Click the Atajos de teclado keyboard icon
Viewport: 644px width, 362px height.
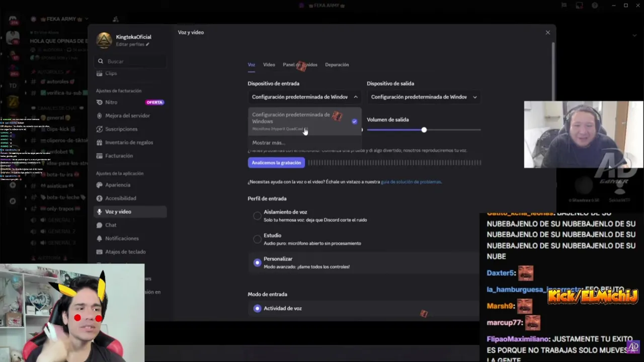point(100,252)
